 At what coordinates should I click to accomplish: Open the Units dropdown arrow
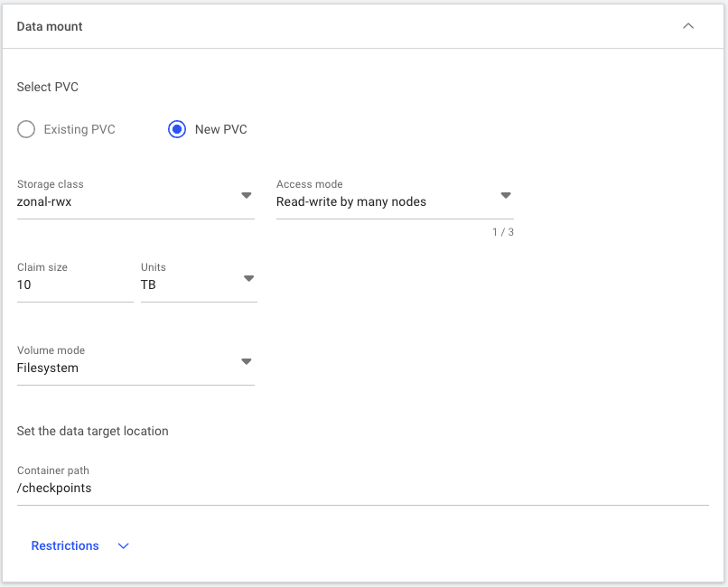point(249,278)
